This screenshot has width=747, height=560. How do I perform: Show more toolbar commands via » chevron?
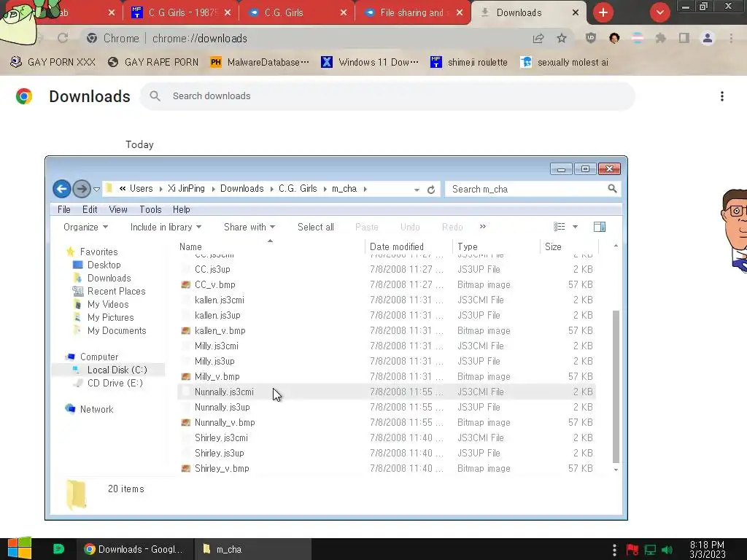483,227
